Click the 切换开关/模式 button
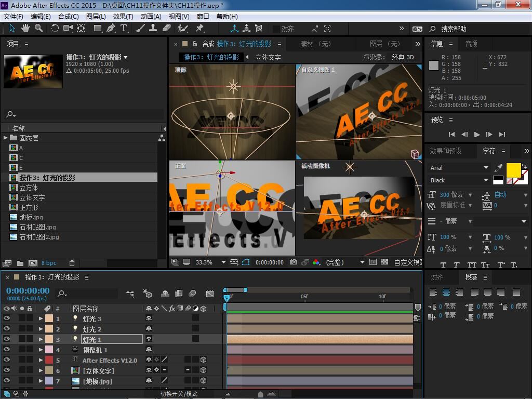 coord(179,394)
